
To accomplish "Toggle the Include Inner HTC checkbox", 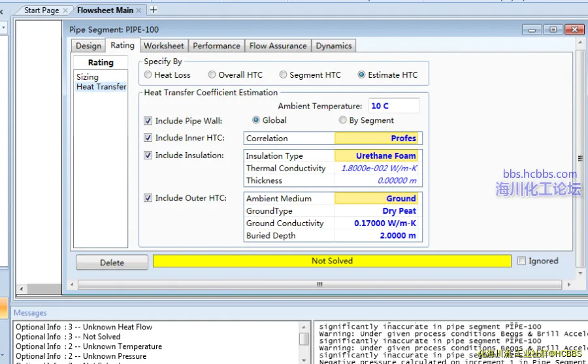I will (148, 138).
